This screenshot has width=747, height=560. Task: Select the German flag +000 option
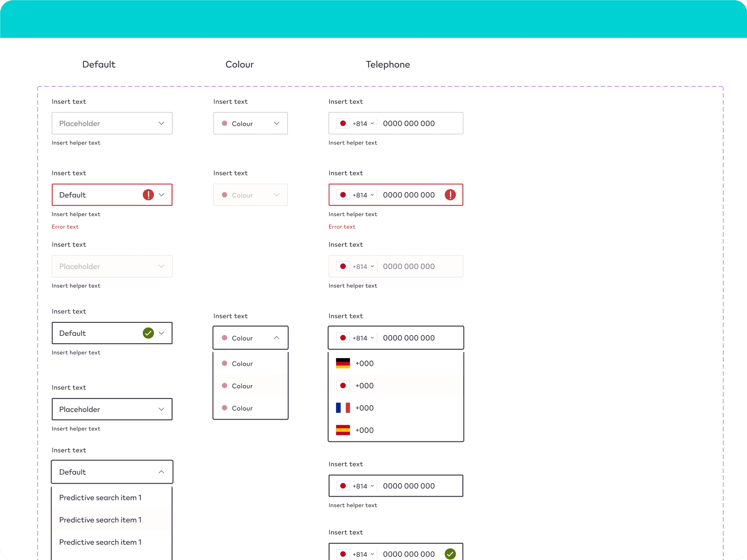coord(396,363)
